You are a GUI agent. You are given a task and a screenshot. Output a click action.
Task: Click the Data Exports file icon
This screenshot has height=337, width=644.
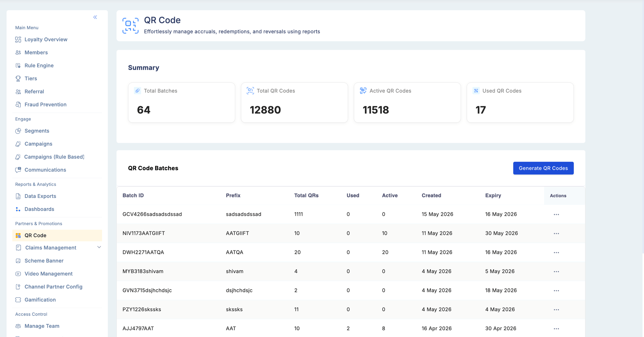(x=18, y=196)
